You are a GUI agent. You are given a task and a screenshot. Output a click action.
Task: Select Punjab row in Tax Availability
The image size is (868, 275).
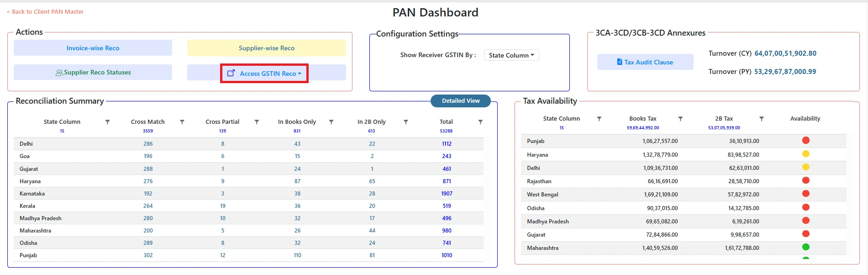(x=684, y=141)
